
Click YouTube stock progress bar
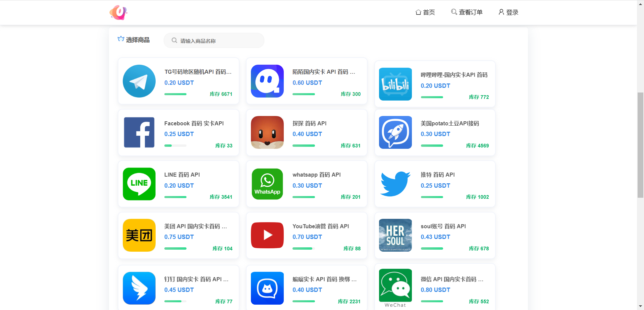click(304, 249)
